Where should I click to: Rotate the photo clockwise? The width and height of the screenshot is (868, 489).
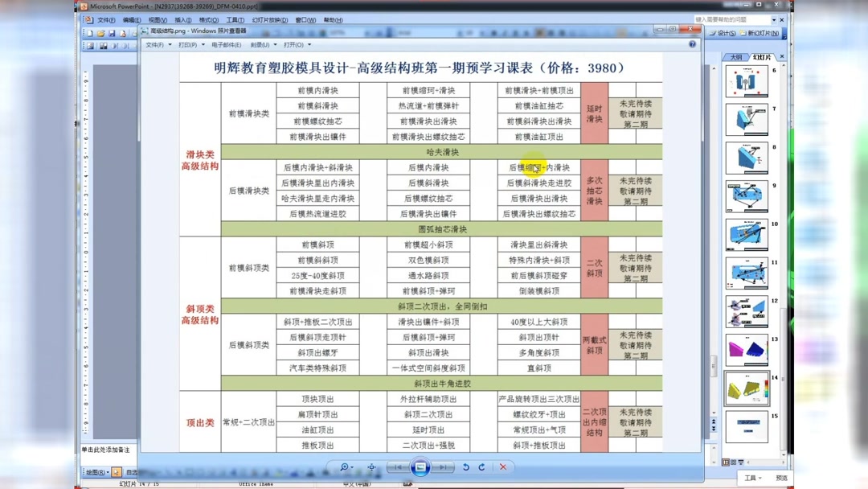pos(481,466)
